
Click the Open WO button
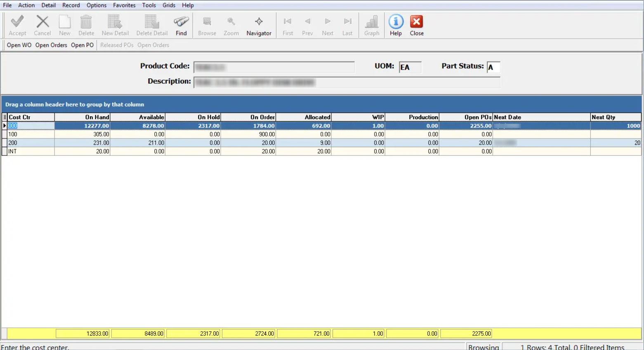click(x=19, y=45)
